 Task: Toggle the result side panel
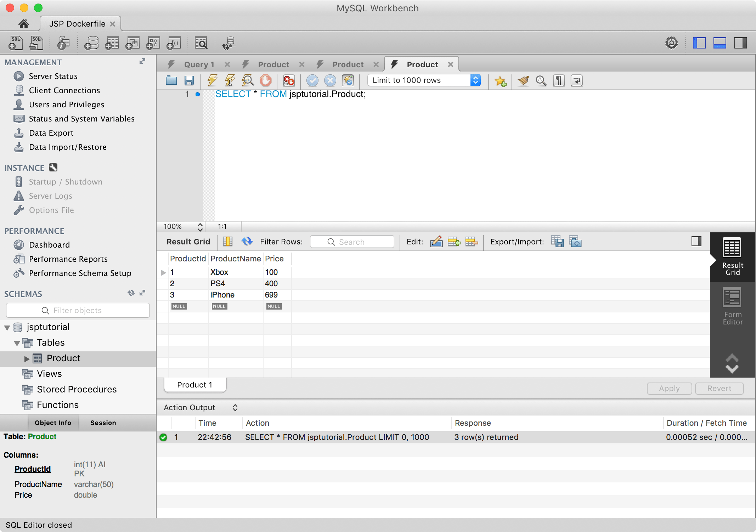click(x=696, y=242)
